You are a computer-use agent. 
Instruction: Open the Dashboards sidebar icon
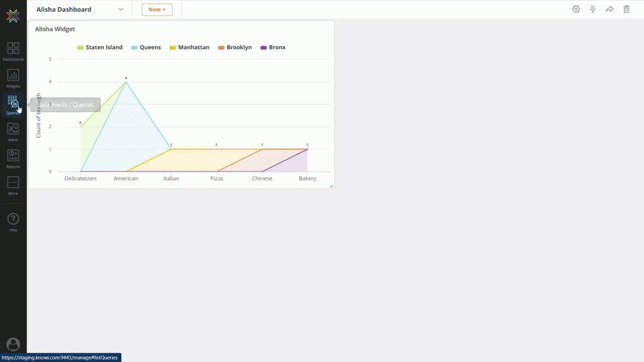pyautogui.click(x=13, y=49)
